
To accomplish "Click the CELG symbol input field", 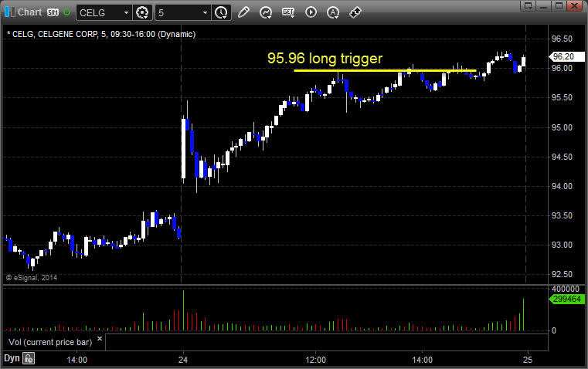I will coord(100,12).
